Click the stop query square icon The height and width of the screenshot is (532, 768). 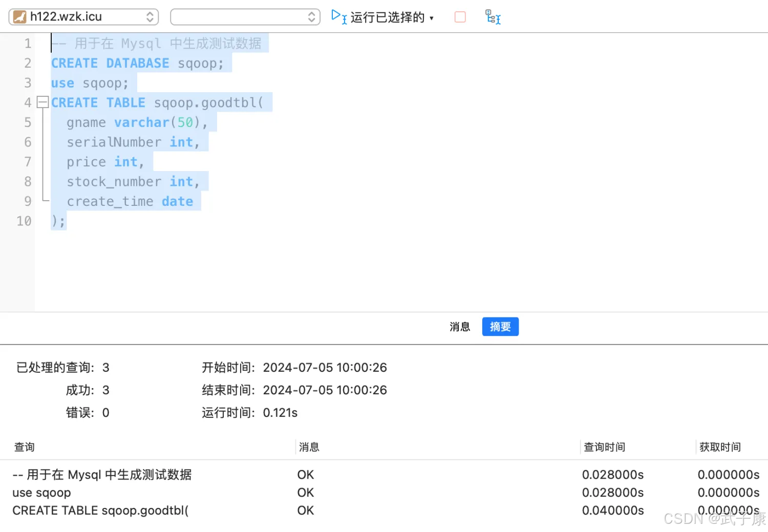coord(460,17)
